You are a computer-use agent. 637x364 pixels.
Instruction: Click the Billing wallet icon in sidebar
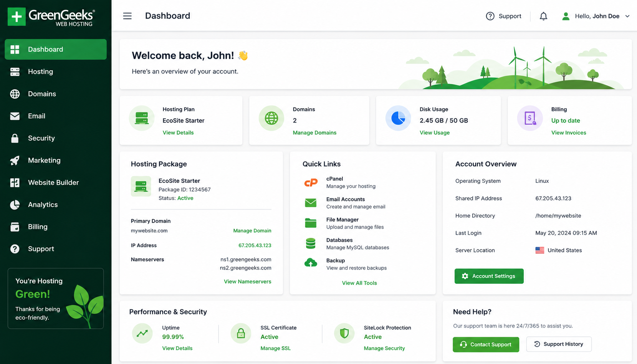pyautogui.click(x=15, y=227)
